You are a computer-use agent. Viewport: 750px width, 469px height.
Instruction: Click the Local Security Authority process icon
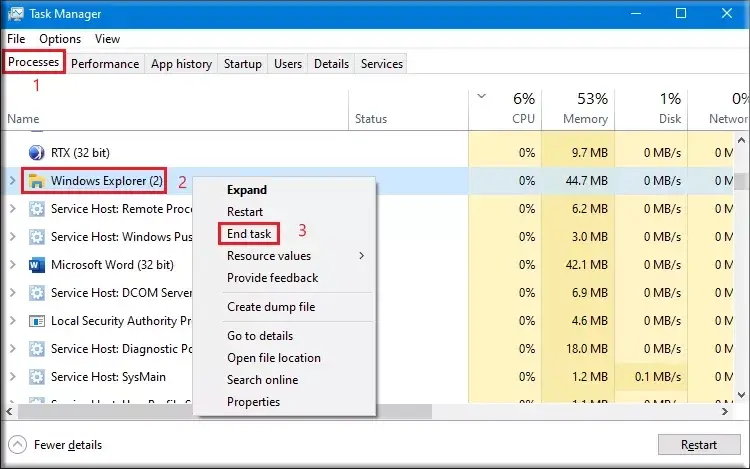point(36,321)
